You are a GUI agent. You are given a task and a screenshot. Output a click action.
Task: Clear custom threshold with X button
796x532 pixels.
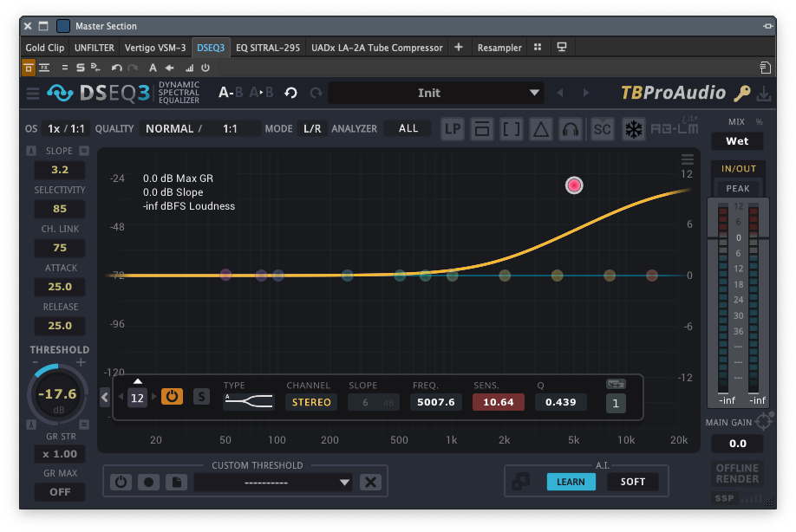(371, 483)
